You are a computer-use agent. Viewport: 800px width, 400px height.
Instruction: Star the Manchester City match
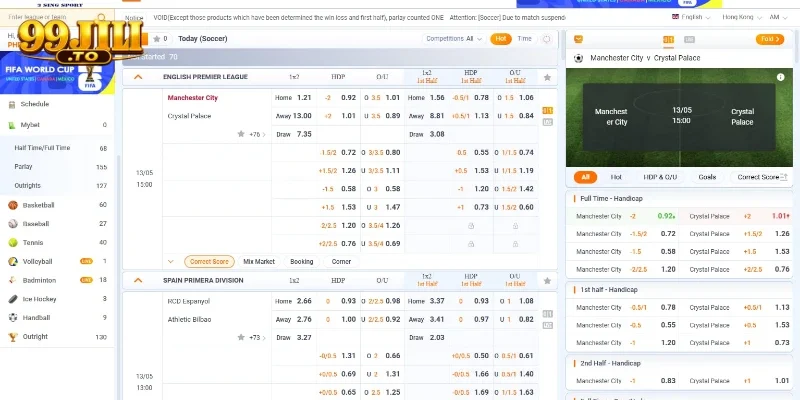coord(241,134)
